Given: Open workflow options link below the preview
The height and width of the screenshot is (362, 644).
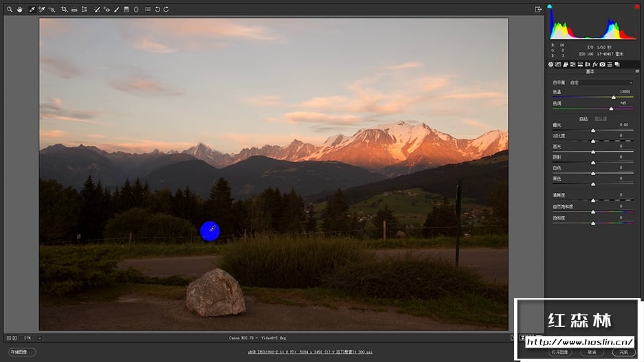Looking at the screenshot, I should (x=310, y=352).
